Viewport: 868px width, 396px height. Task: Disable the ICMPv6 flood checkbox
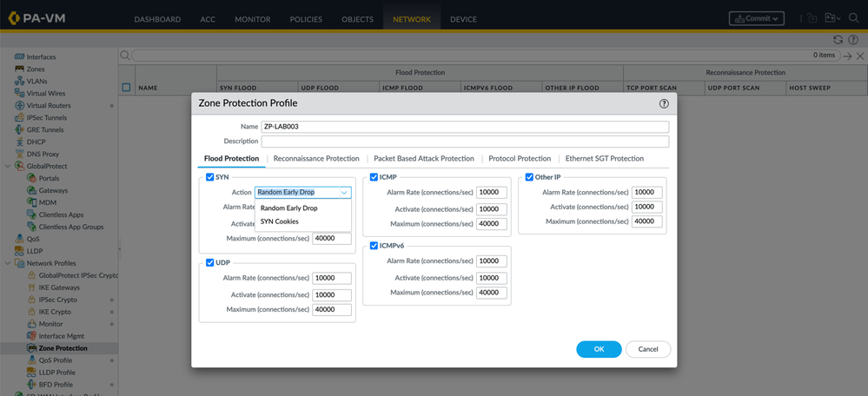tap(374, 246)
